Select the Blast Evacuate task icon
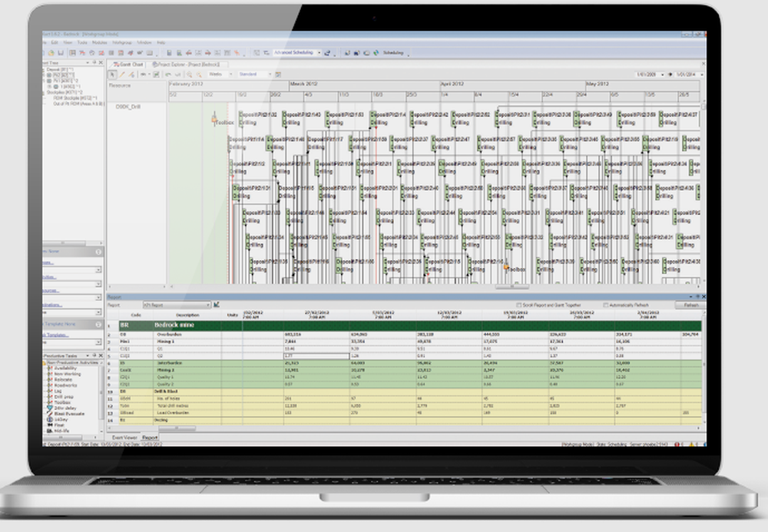Image resolution: width=768 pixels, height=532 pixels. tap(49, 414)
